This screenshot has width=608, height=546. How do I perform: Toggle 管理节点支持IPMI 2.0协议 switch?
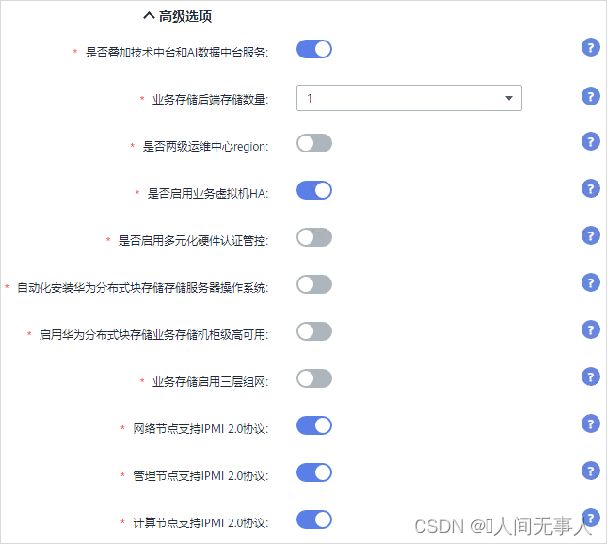pos(314,473)
